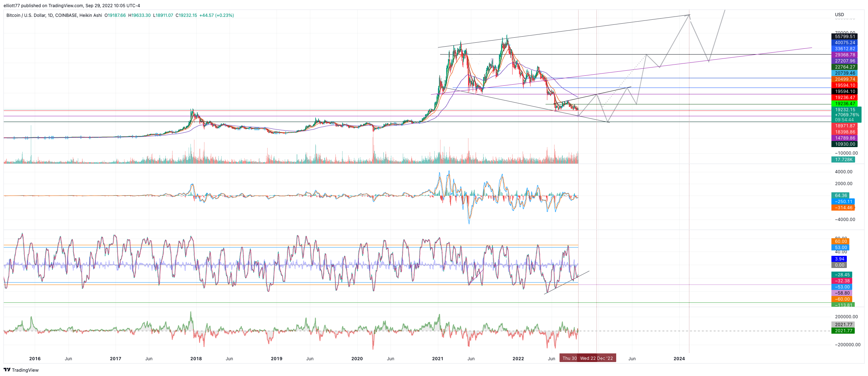The height and width of the screenshot is (376, 868).
Task: Click the 14789.86 purple price label
Action: tap(844, 138)
